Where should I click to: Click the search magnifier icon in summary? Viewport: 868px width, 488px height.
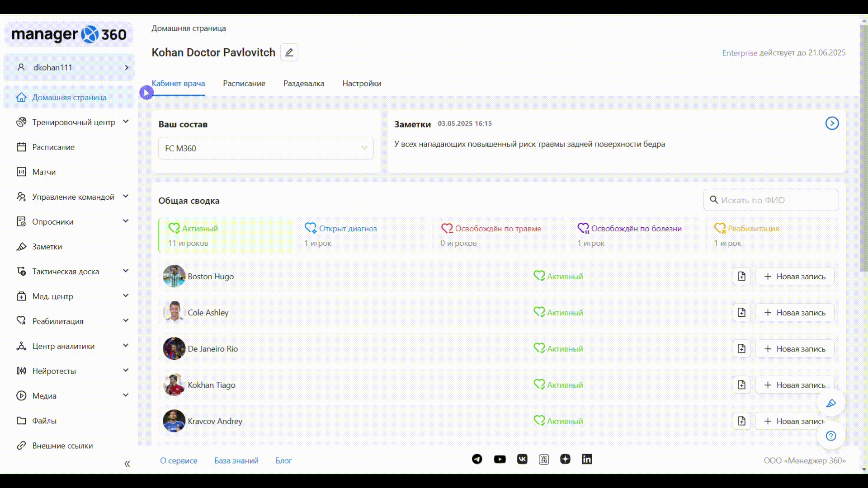click(x=714, y=200)
